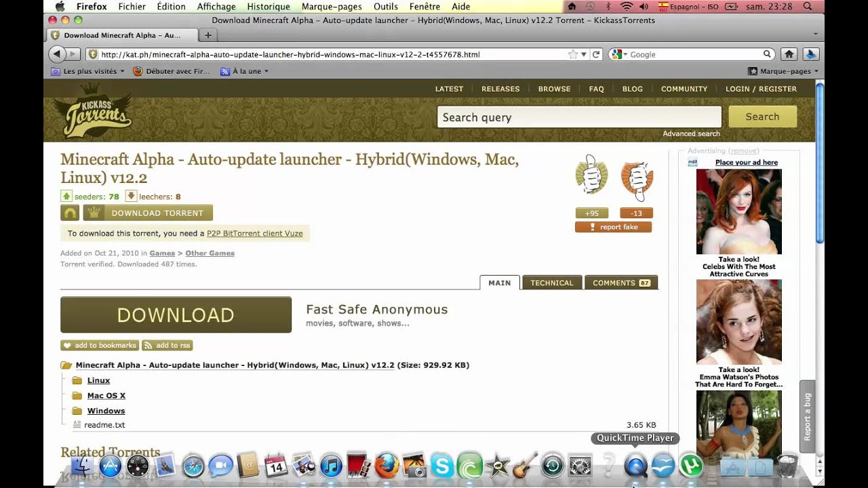Go to LOGIN / REGISTER
This screenshot has width=868, height=488.
[x=761, y=89]
